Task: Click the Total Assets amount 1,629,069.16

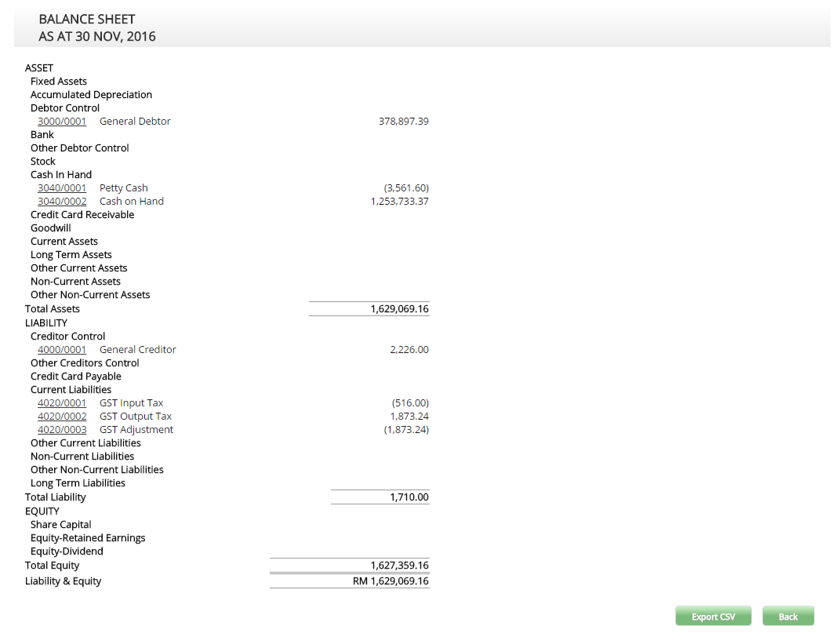Action: tap(399, 309)
